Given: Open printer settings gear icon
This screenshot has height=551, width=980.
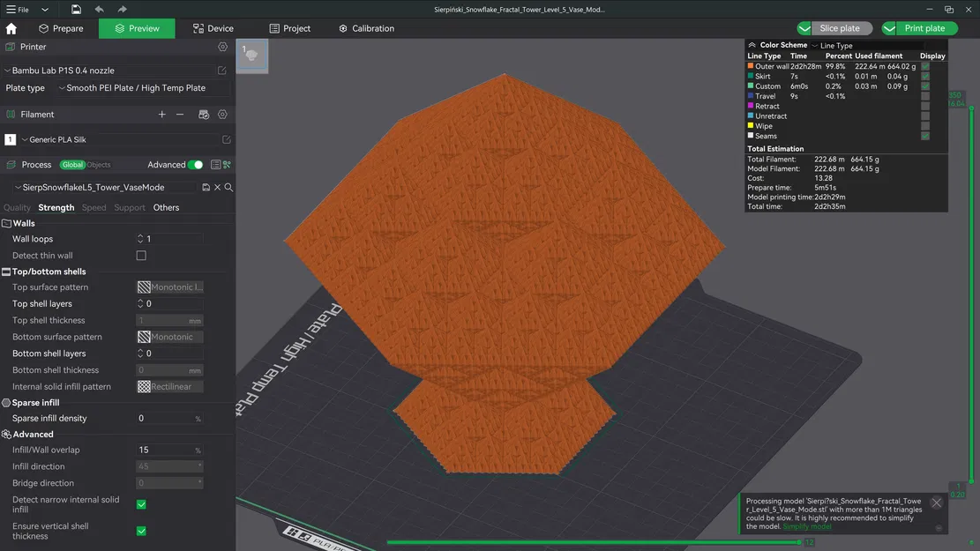Looking at the screenshot, I should (222, 47).
